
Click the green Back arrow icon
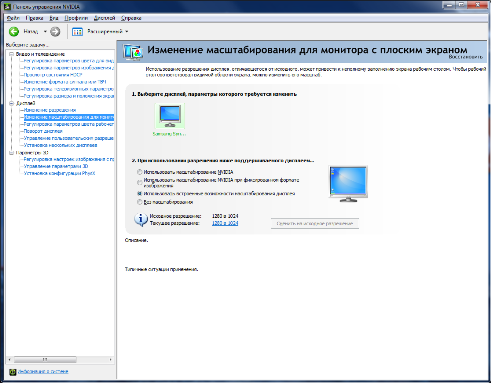(x=14, y=31)
